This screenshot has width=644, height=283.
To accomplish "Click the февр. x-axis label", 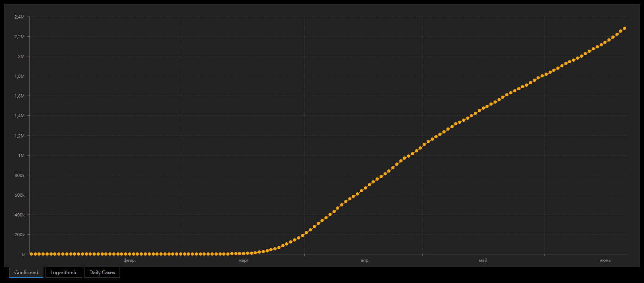I will [130, 260].
